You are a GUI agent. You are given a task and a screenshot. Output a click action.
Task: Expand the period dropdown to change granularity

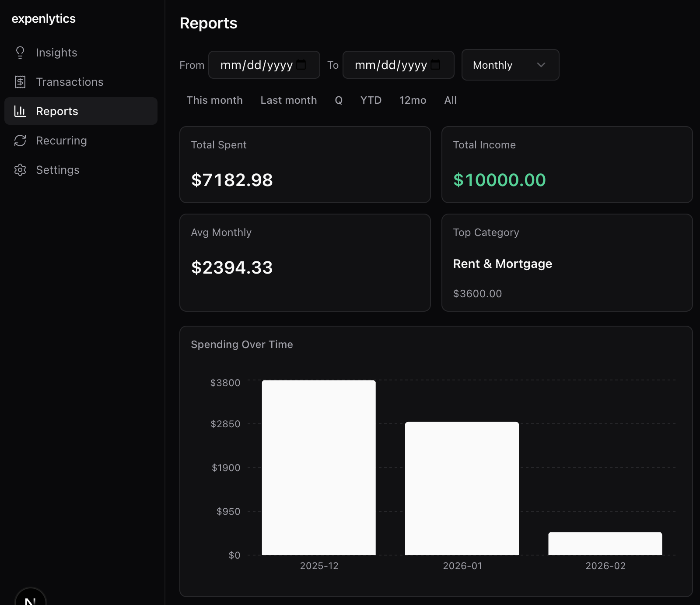pyautogui.click(x=510, y=65)
